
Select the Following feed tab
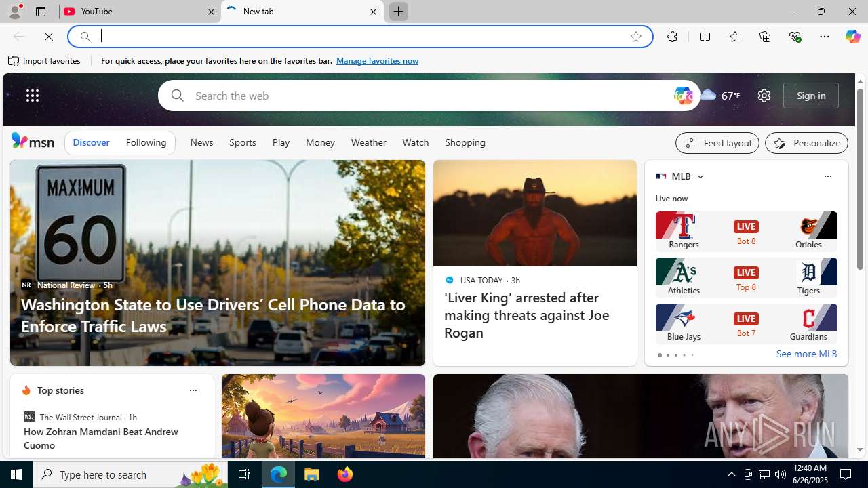pyautogui.click(x=146, y=142)
